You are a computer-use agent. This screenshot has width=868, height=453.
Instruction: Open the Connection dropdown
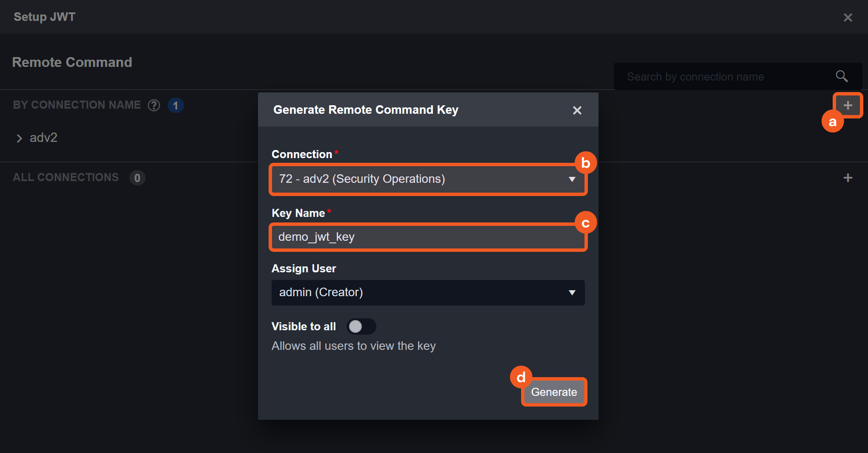point(428,179)
